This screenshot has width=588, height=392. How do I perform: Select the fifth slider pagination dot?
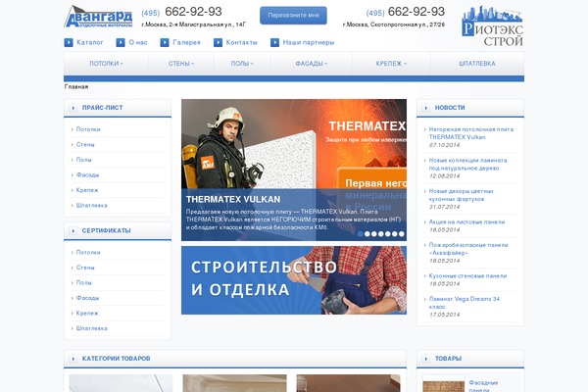click(x=388, y=234)
